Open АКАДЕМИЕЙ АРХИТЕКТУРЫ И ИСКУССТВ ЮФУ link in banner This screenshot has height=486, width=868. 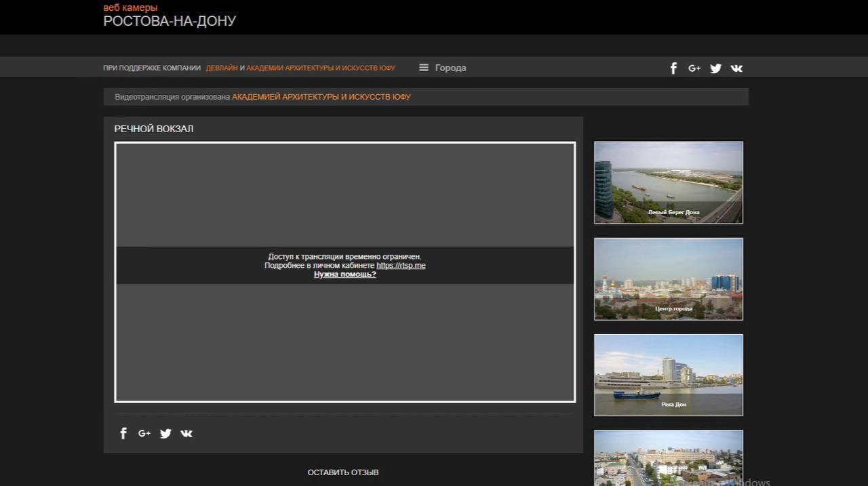pyautogui.click(x=321, y=97)
